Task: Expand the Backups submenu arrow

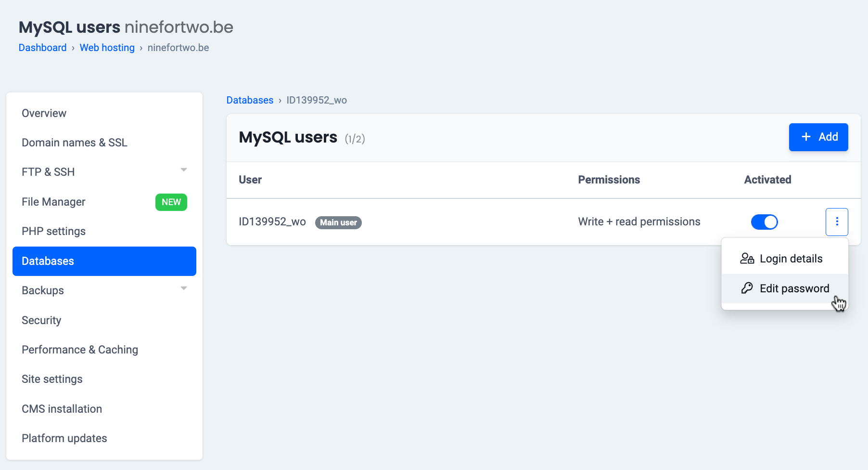Action: 184,288
